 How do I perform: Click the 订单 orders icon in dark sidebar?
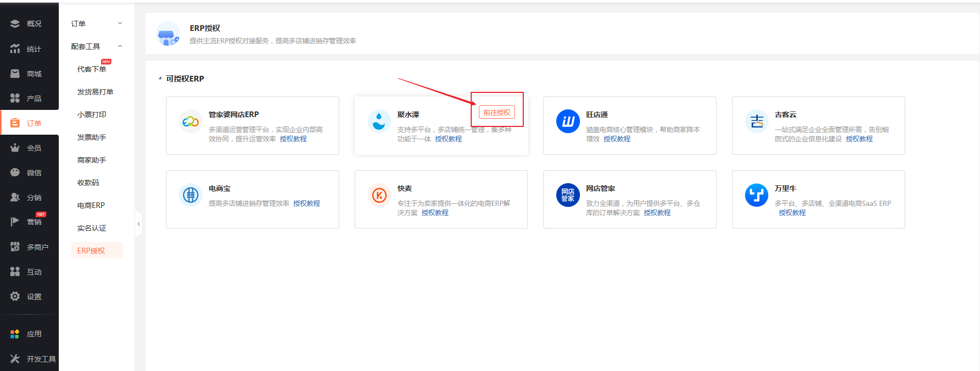coord(15,123)
